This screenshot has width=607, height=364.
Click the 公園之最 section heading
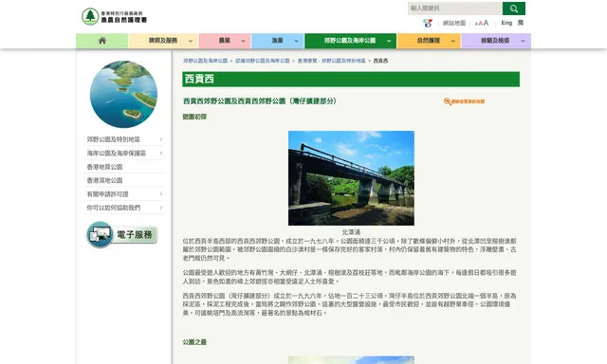[194, 342]
